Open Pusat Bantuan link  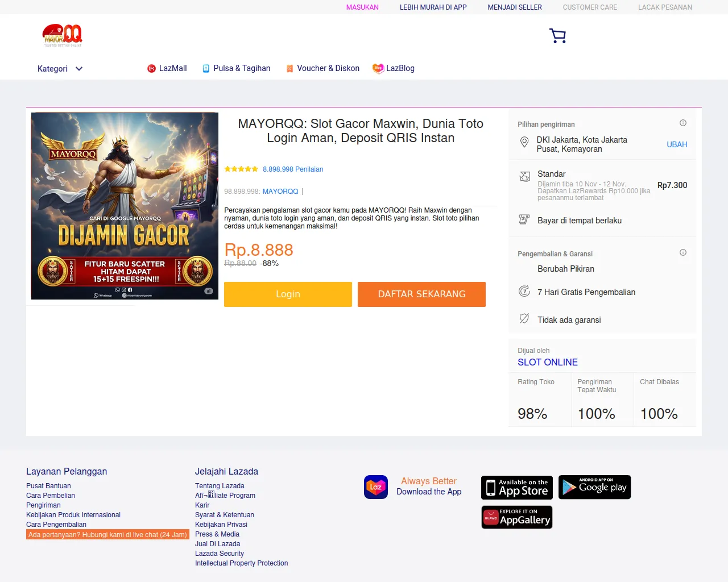(x=48, y=486)
